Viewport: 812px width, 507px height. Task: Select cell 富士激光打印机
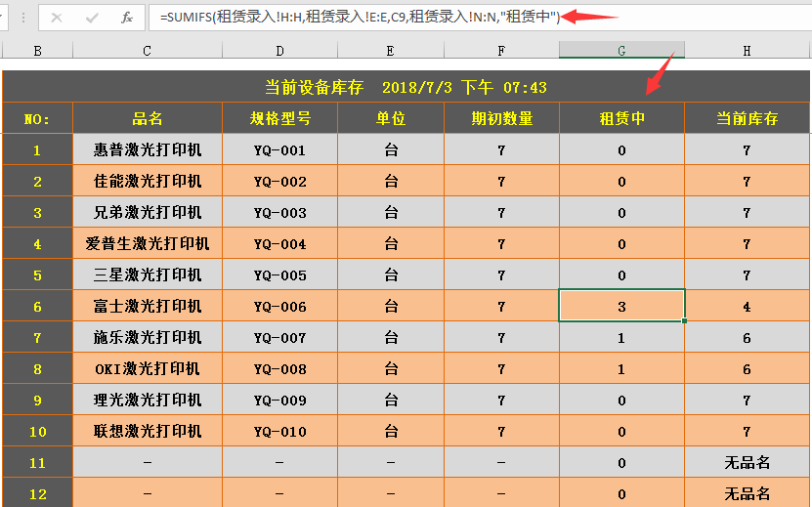click(x=148, y=306)
